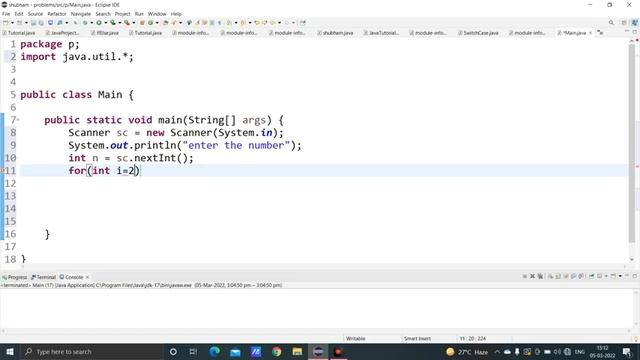Toggle the Smart Insert mode in the status bar
The height and width of the screenshot is (360, 640).
[x=417, y=338]
